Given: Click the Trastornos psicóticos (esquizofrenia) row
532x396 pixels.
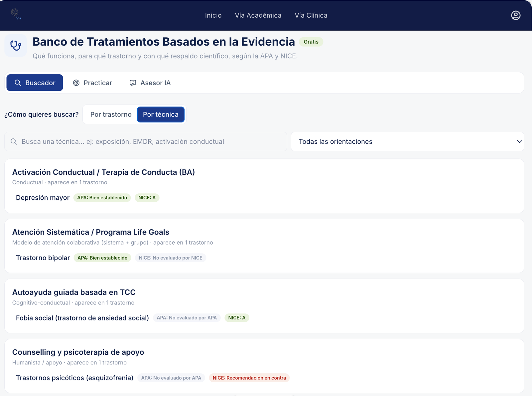Looking at the screenshot, I should [74, 378].
